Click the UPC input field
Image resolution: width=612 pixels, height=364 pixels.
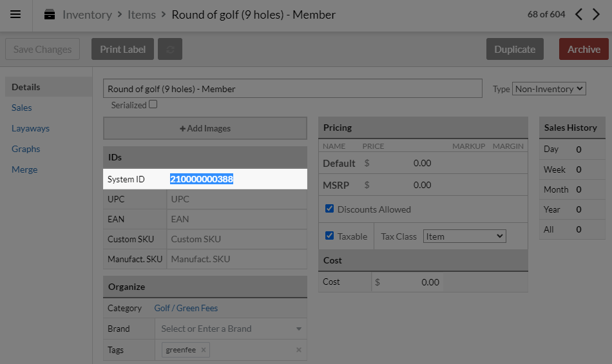click(236, 199)
